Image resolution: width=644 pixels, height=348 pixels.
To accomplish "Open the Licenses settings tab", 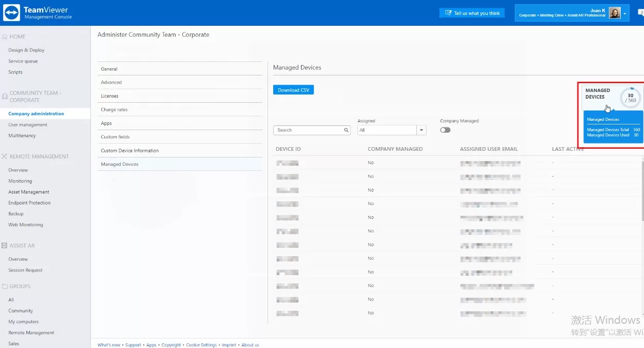I will (x=109, y=96).
